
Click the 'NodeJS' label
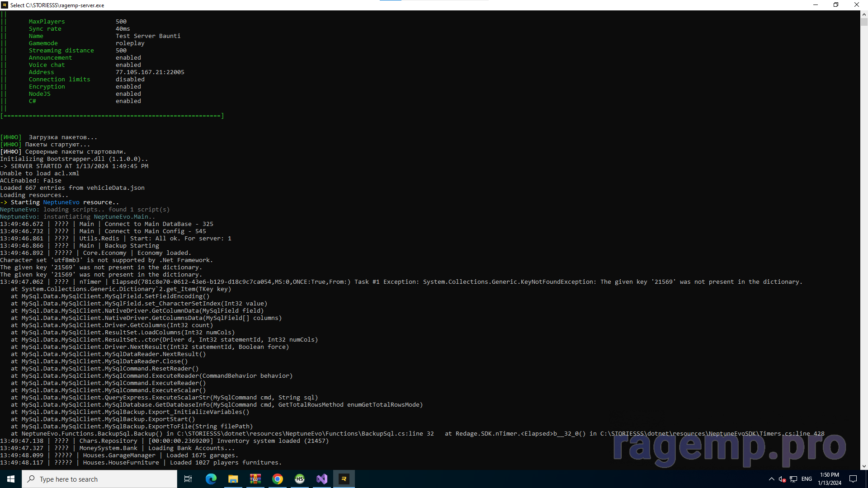pos(40,94)
